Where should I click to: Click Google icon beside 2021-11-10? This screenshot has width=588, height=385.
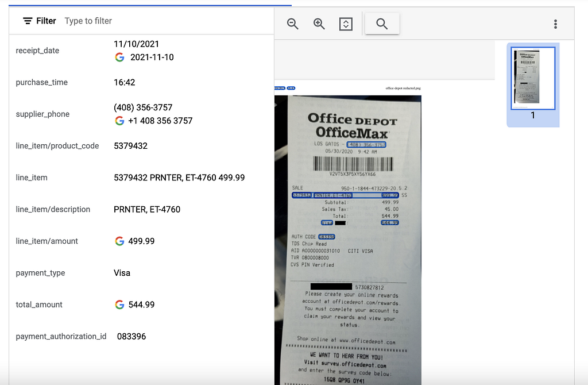[x=119, y=57]
